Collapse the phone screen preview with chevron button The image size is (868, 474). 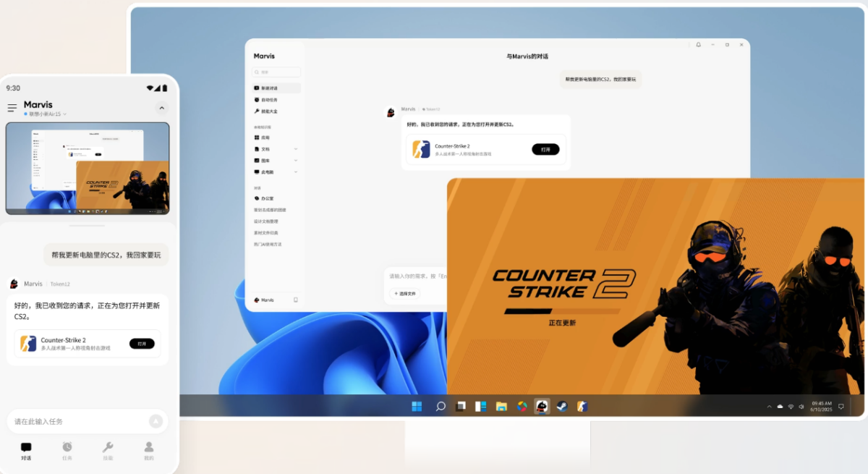tap(162, 108)
